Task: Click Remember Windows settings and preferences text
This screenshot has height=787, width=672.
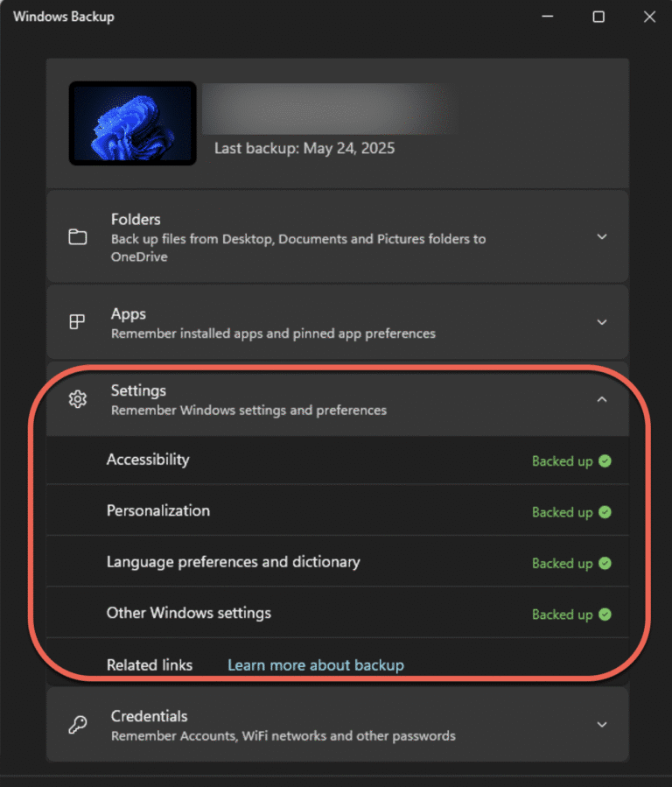Action: 248,411
